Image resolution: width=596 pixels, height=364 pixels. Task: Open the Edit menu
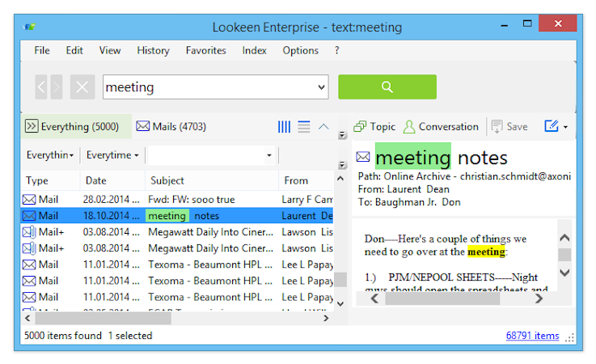74,50
